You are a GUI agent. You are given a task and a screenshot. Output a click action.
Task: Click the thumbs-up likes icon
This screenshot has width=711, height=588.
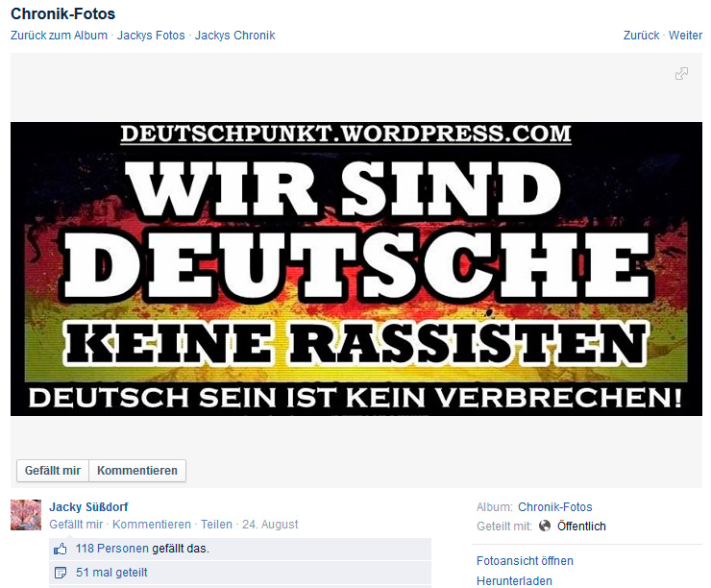(x=61, y=549)
